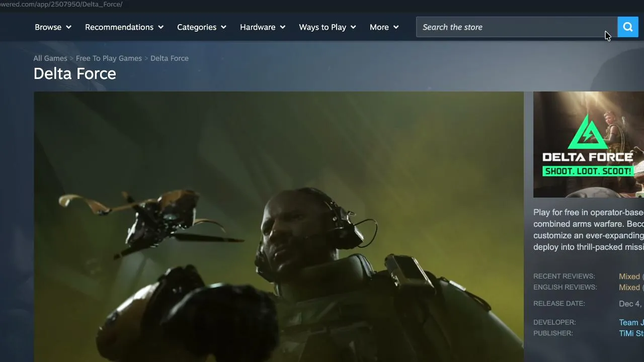The image size is (644, 362).
Task: Click the blue search magnifier button
Action: [x=628, y=27]
